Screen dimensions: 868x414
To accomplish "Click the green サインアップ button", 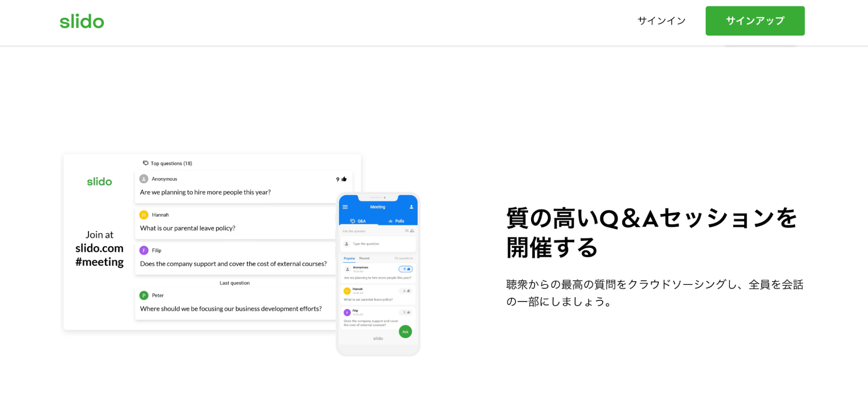I will point(755,21).
